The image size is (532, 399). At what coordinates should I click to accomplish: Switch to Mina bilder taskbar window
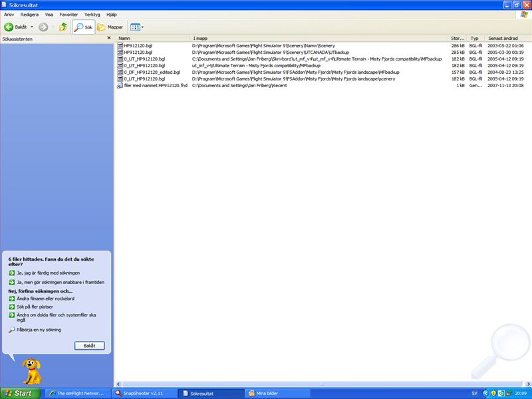[x=277, y=394]
